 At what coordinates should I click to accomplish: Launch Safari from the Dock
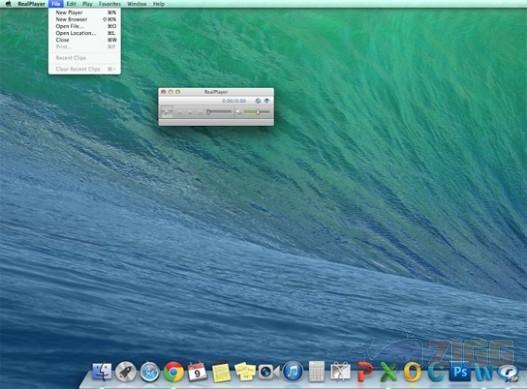click(x=150, y=372)
